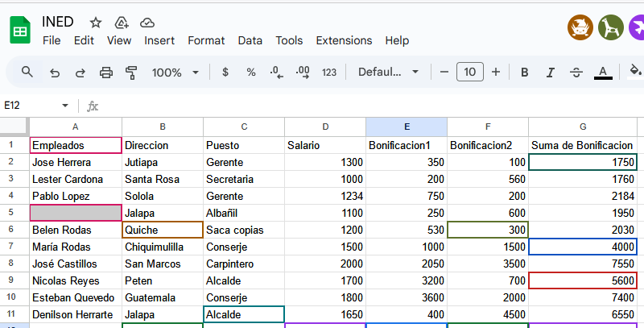Viewport: 644px width, 328px height.
Task: Open the text color picker
Action: tap(603, 73)
